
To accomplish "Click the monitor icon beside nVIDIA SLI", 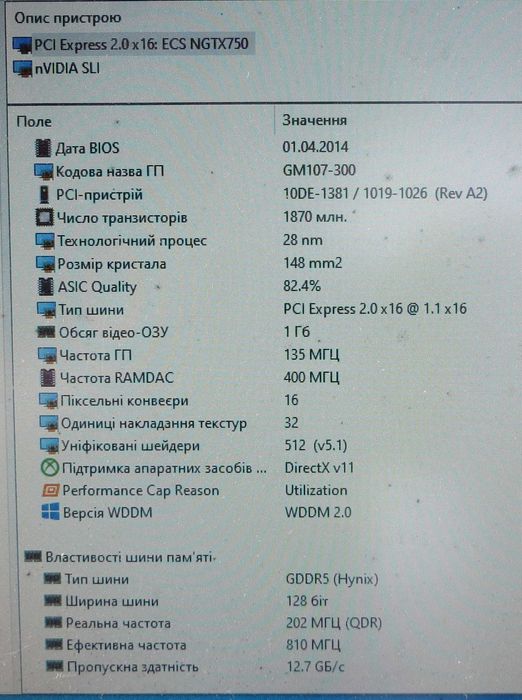I will (22, 68).
